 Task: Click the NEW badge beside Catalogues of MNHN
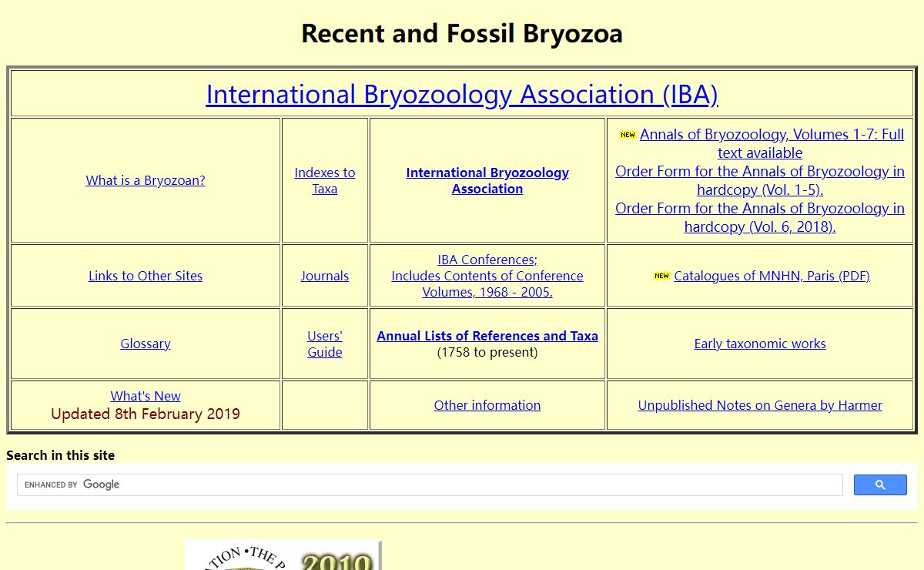coord(661,276)
